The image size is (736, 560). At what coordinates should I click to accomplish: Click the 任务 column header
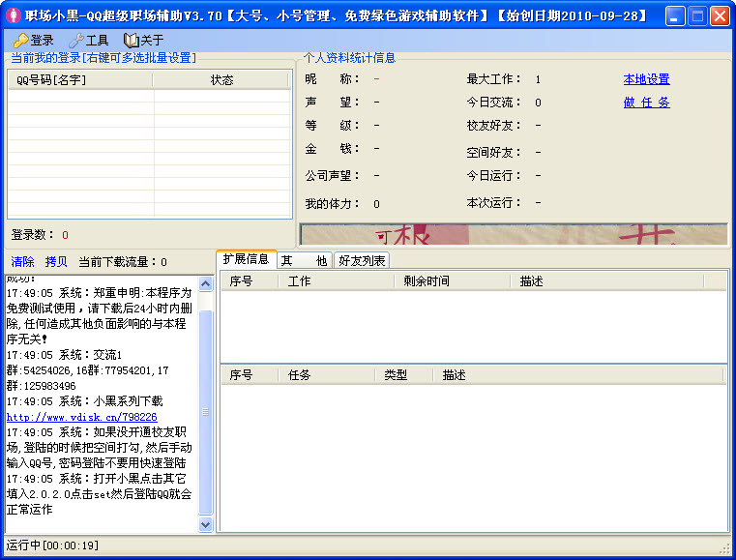(327, 375)
